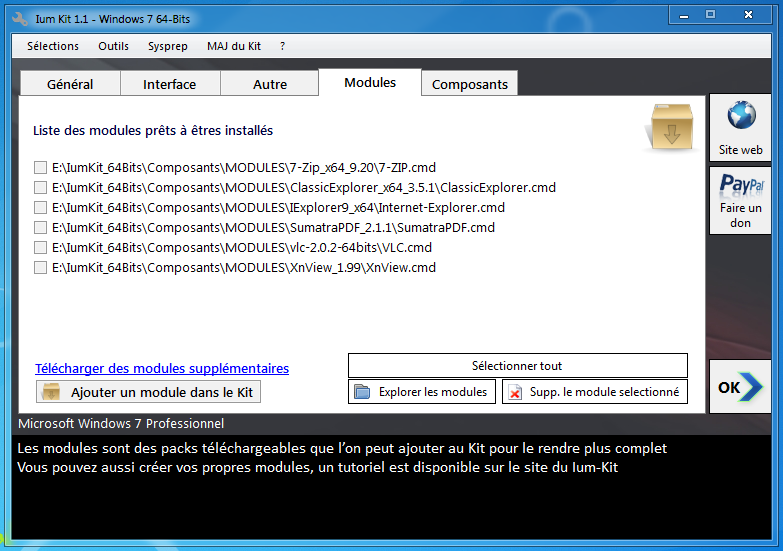The height and width of the screenshot is (551, 783).
Task: Check the Internet-Explorer.cmd module checkbox
Action: tap(40, 207)
